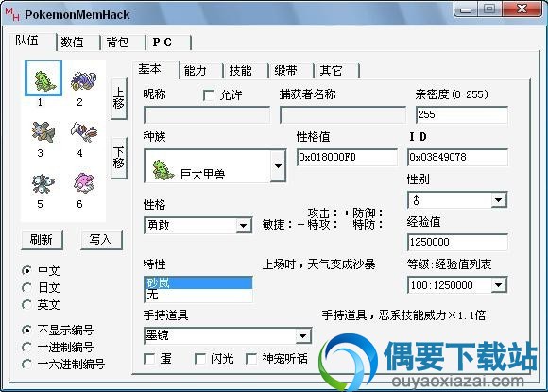Switch to the P C tab
548x392 pixels.
coord(168,43)
